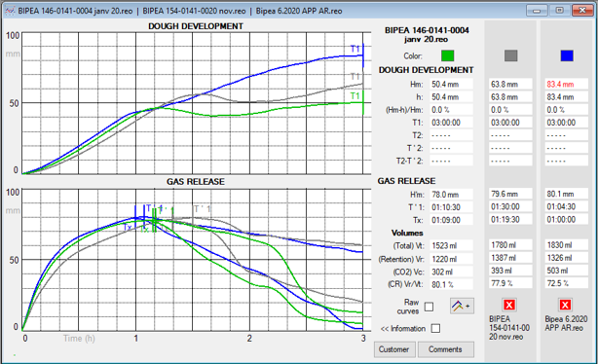The height and width of the screenshot is (364, 598).
Task: Enable the Raw curves checkbox
Action: pos(430,307)
